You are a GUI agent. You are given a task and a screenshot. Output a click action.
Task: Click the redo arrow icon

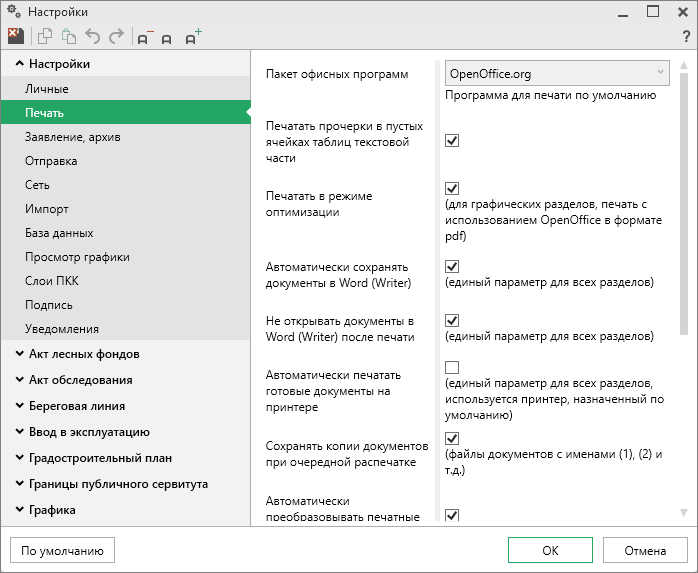[116, 37]
